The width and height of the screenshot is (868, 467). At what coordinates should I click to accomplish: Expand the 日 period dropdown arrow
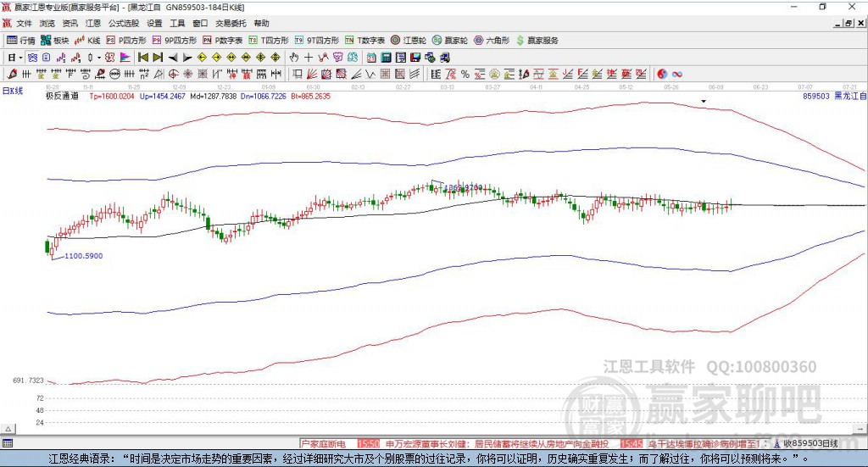[20, 58]
